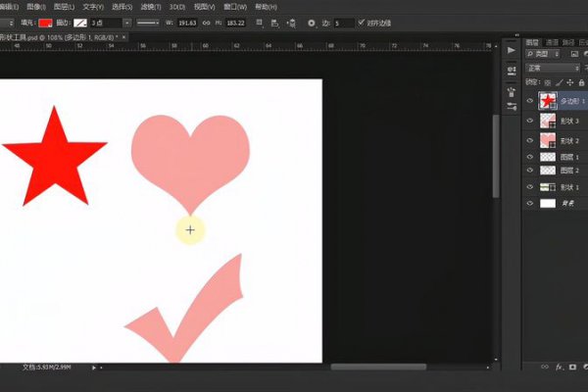The height and width of the screenshot is (392, 588).
Task: Click the vertical canvas scrollbar
Action: pyautogui.click(x=496, y=156)
